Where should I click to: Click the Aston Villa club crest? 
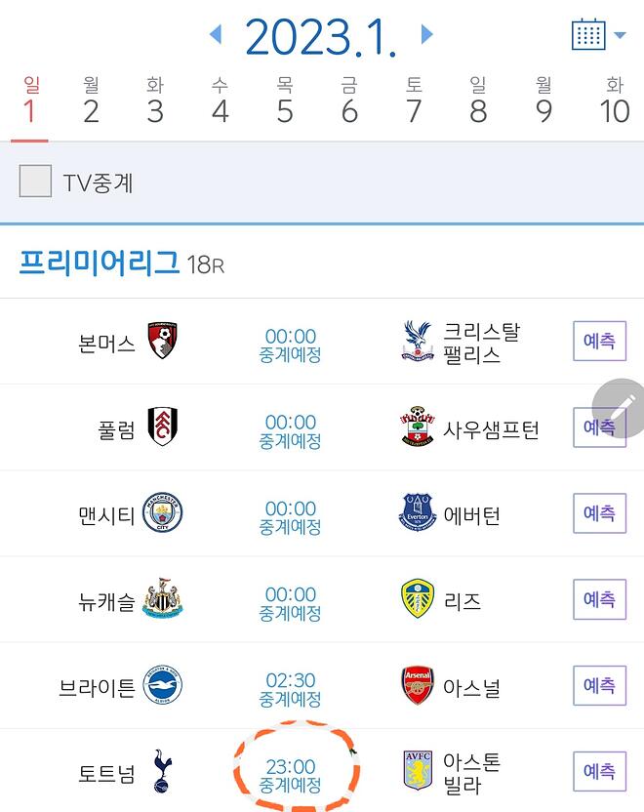pyautogui.click(x=419, y=771)
